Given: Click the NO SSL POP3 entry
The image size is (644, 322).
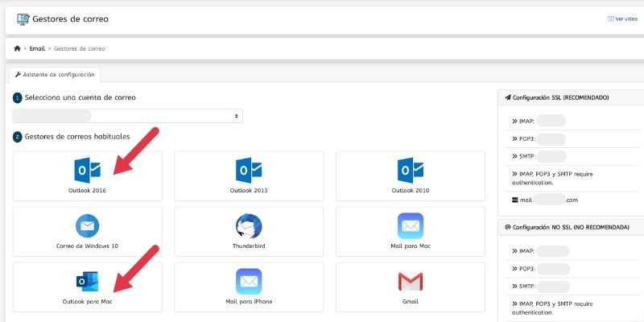Looking at the screenshot, I should 540,269.
